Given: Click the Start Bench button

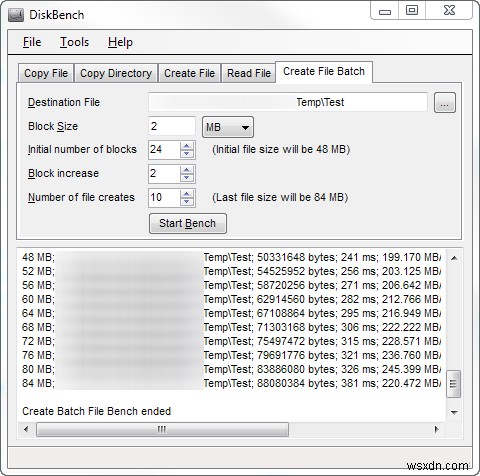Looking at the screenshot, I should coord(188,223).
